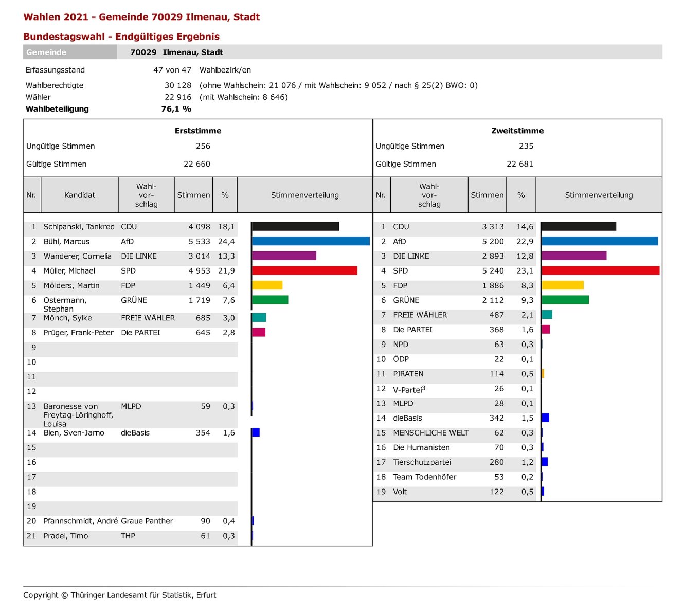Click candidate 'Bühl, Marcus'

coord(66,242)
